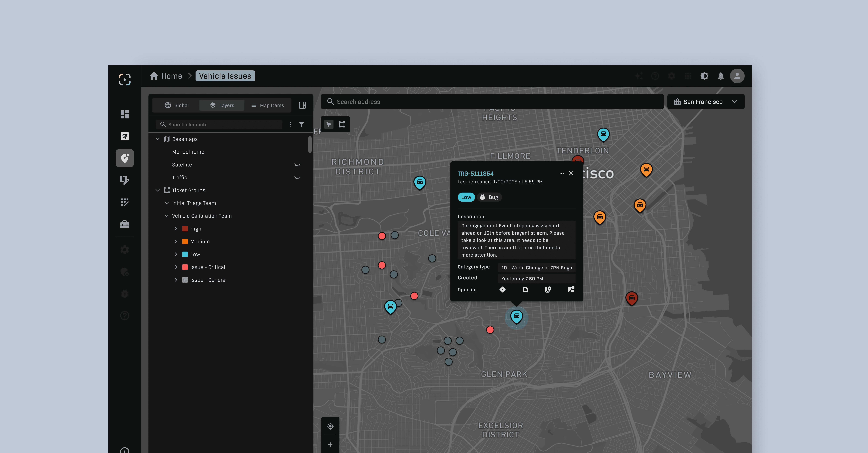Viewport: 868px width, 453px height.
Task: Open the running-person activity icon in sidebar
Action: [125, 136]
